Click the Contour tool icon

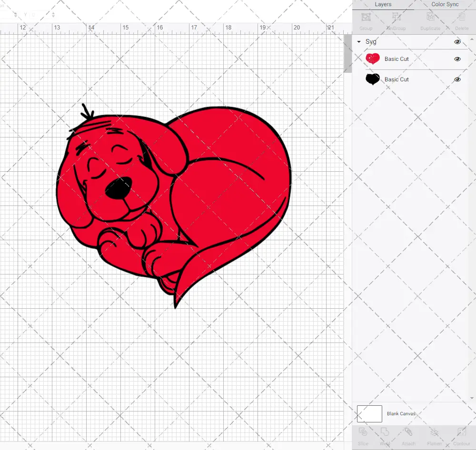point(461,432)
